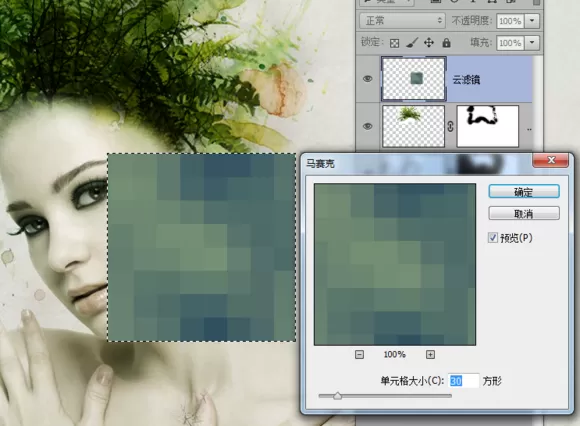Open the 正常 blend mode dropdown
The width and height of the screenshot is (580, 426).
[x=402, y=21]
